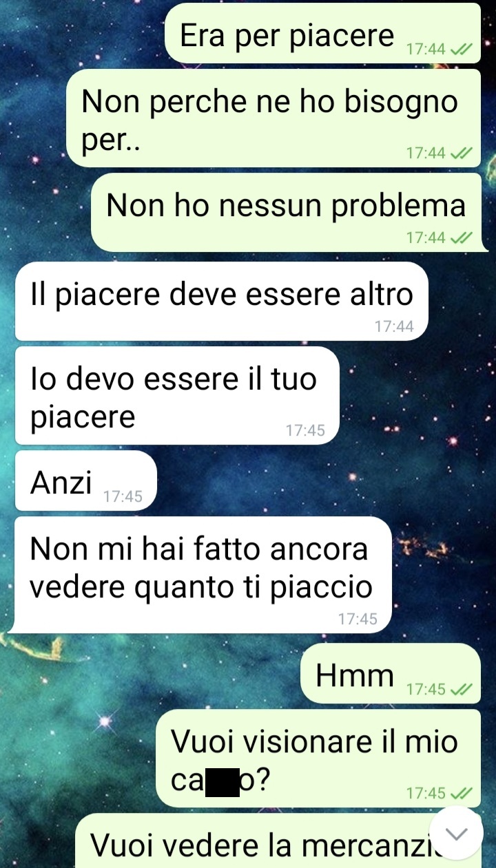Tap the scroll-to-bottom chevron button
496x868 pixels.
(x=457, y=833)
